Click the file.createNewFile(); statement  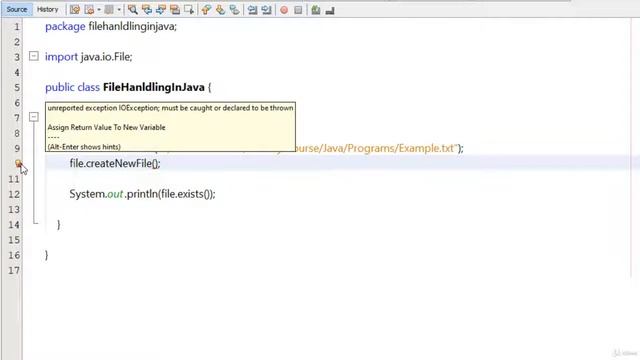[115, 163]
